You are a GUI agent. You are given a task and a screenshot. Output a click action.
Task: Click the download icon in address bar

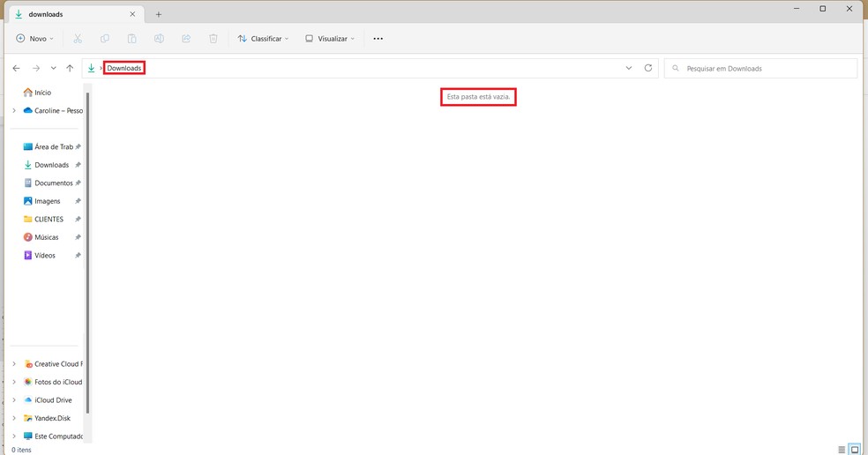(92, 68)
